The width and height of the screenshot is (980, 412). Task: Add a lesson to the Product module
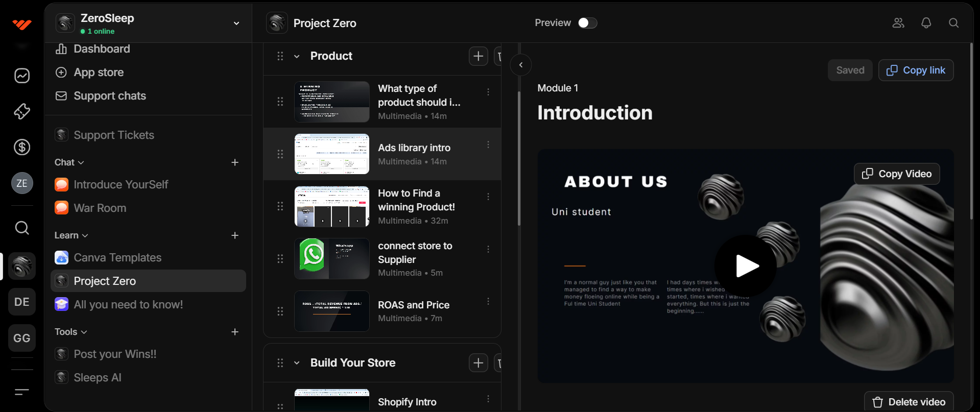pos(479,56)
